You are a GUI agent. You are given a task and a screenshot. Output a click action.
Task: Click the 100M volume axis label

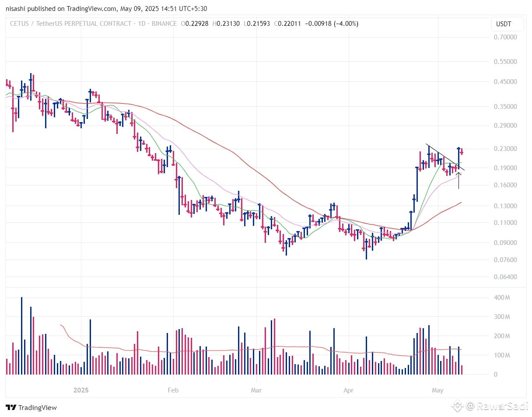[501, 355]
